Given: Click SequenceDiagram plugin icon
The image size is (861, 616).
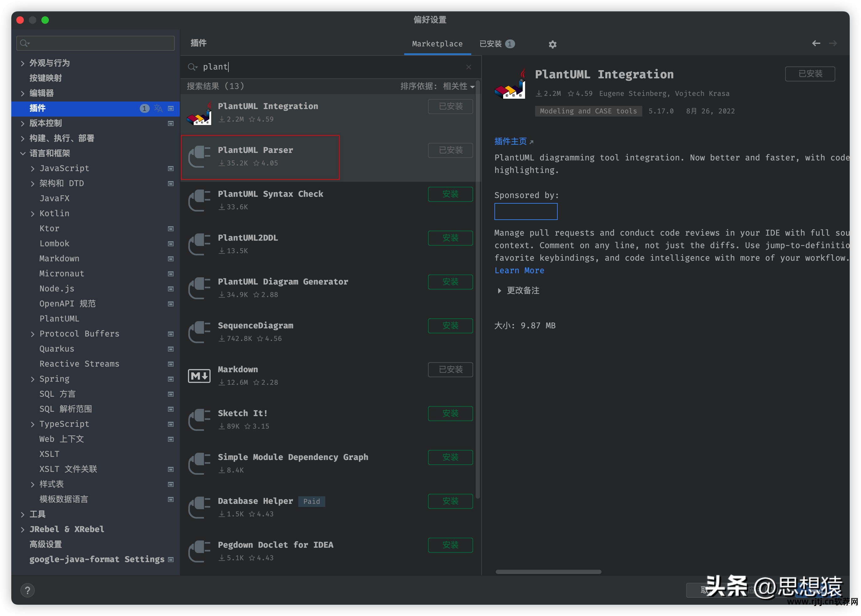Looking at the screenshot, I should click(199, 332).
